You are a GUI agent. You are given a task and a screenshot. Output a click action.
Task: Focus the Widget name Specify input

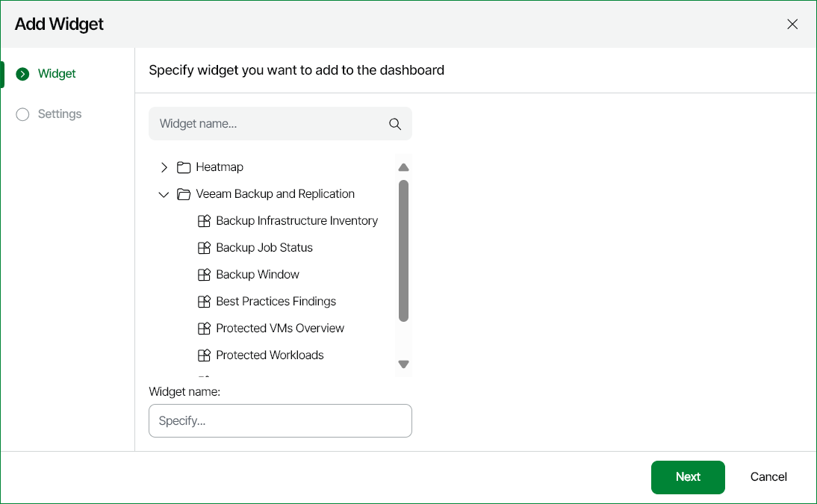tap(280, 420)
